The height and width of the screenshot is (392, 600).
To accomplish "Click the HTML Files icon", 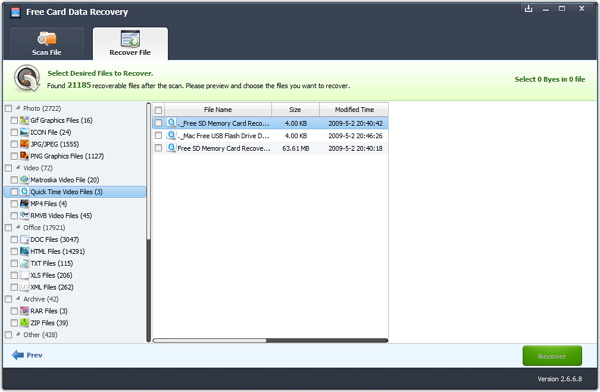I will [x=24, y=251].
